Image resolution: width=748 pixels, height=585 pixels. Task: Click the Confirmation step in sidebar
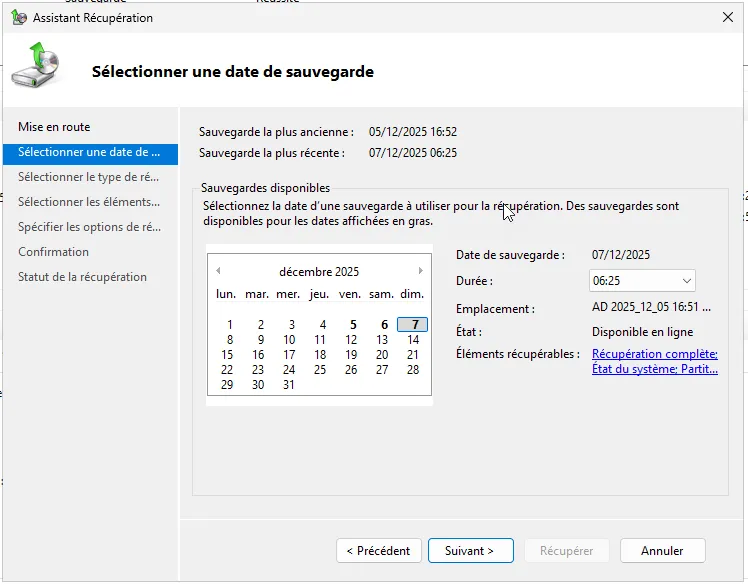(x=54, y=252)
